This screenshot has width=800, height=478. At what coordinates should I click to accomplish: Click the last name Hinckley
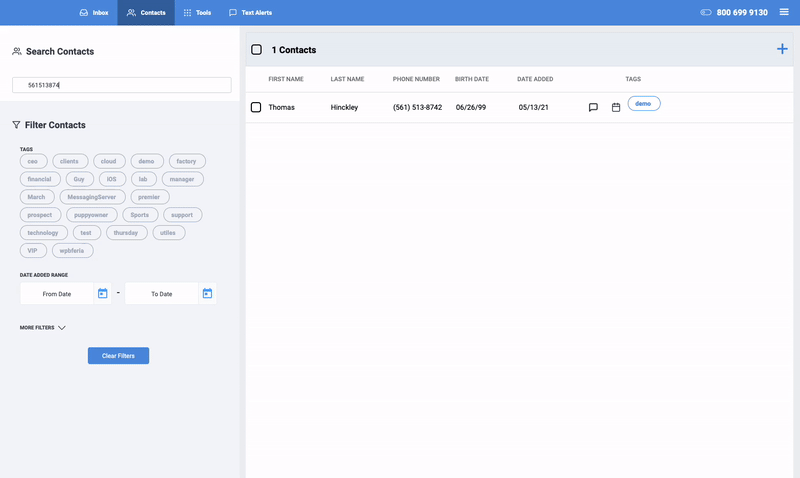pyautogui.click(x=344, y=107)
